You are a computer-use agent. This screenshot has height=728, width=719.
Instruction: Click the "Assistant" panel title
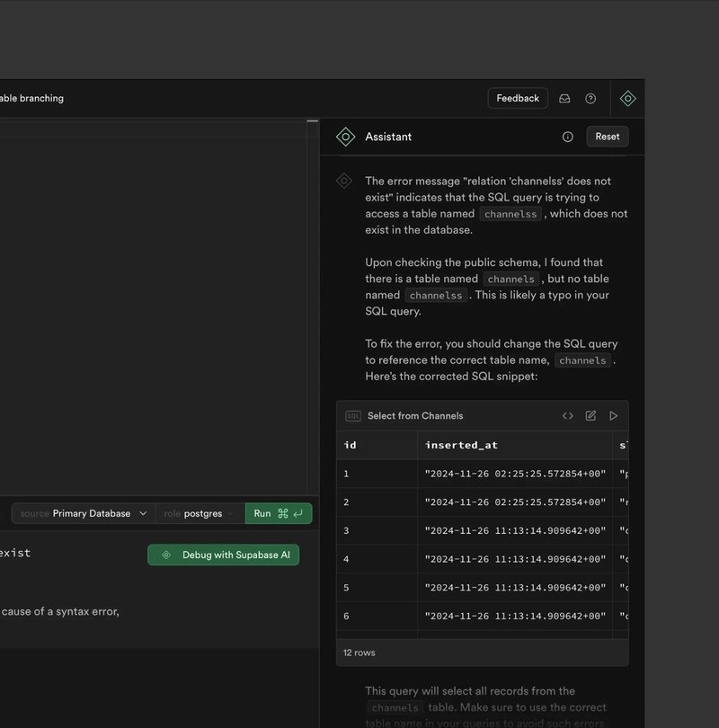388,137
